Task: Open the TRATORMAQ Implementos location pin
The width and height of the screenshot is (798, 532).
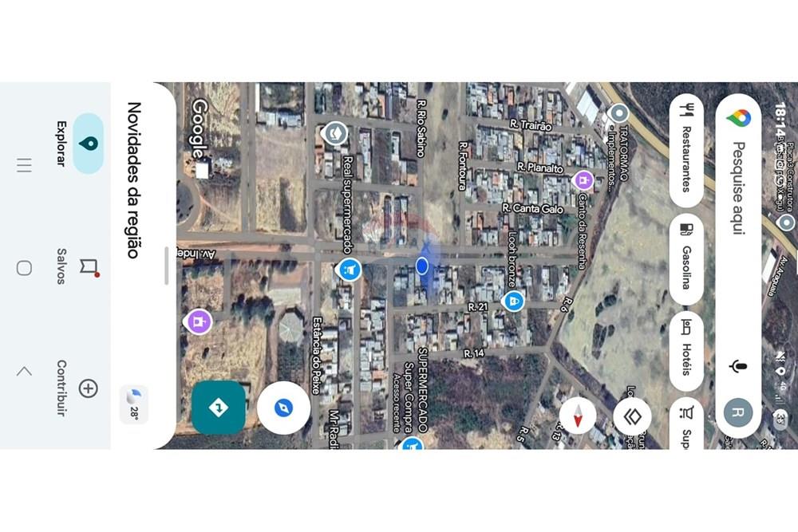Action: 618,113
